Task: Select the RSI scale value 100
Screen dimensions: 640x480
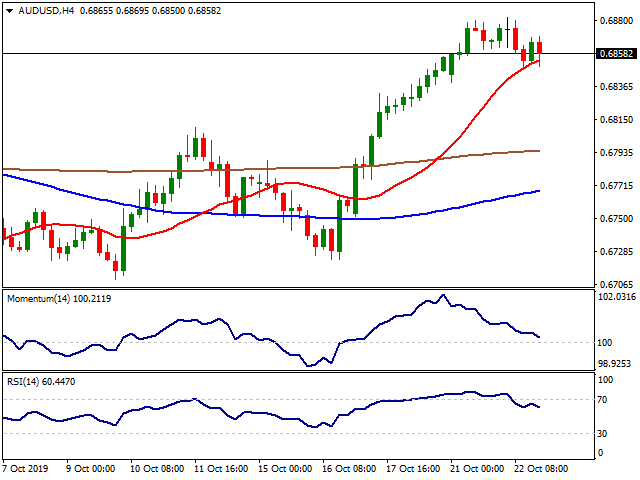Action: pos(605,380)
